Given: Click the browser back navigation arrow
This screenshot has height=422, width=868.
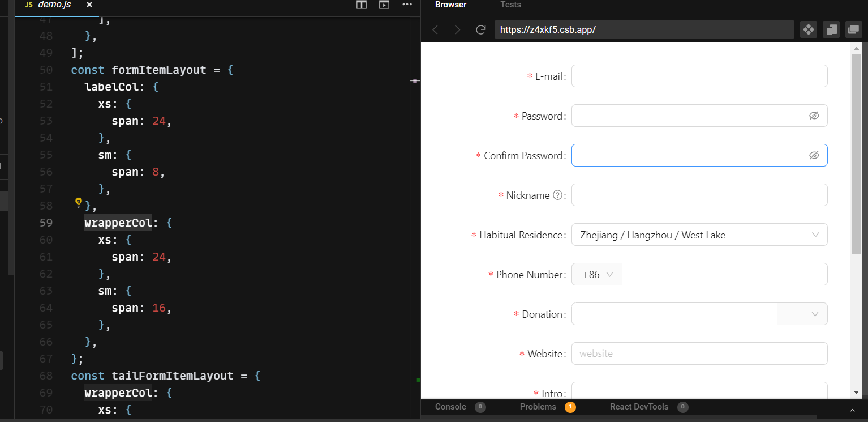Looking at the screenshot, I should (435, 29).
